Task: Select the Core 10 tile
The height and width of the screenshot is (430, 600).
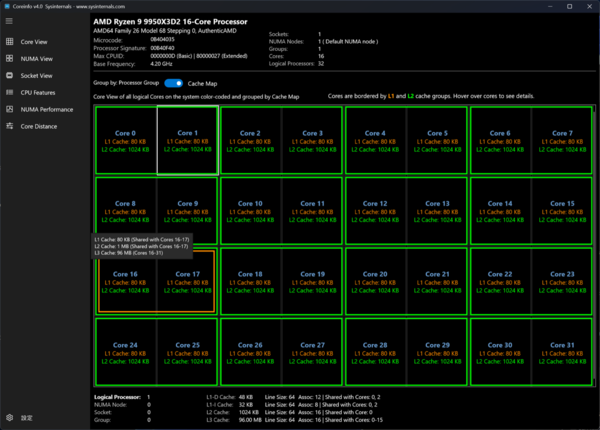Action: [x=251, y=210]
